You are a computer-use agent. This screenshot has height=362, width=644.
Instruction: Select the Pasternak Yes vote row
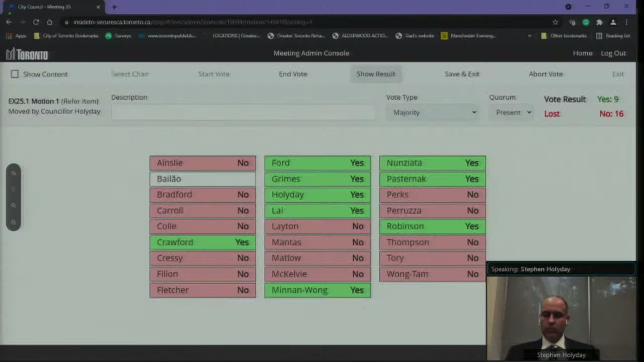tap(433, 179)
